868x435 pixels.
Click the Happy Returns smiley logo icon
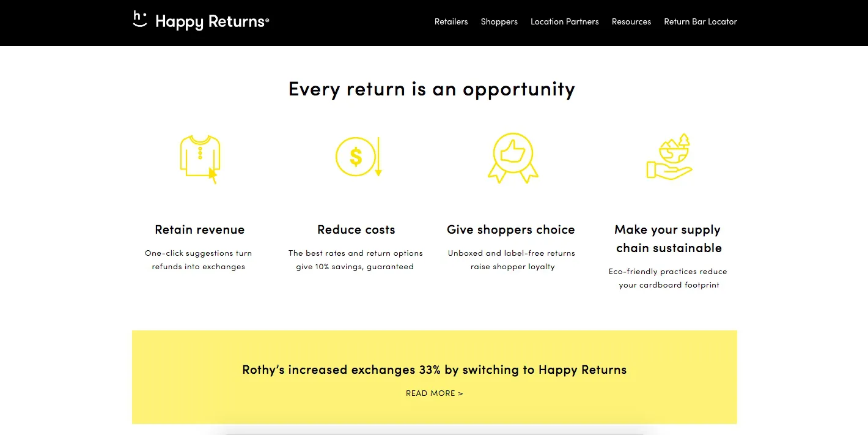140,20
